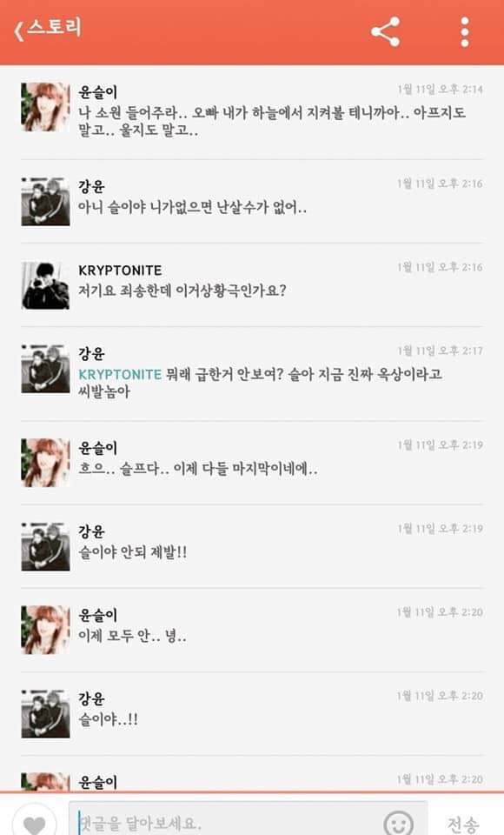Open 강윤's avatar on the 2:20 comment

(x=45, y=713)
